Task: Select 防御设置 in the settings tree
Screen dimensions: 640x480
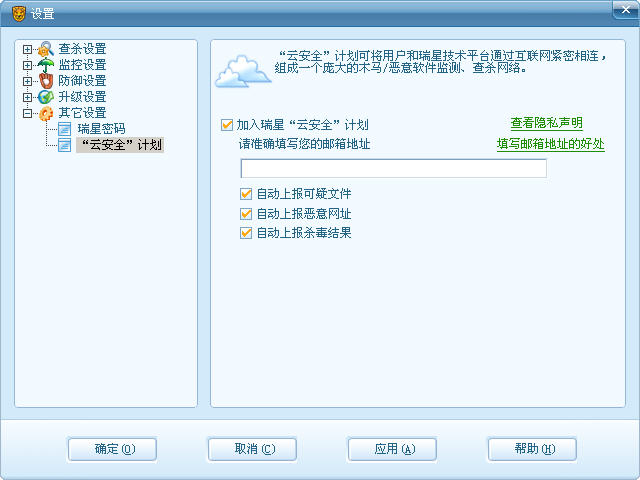Action: (82, 81)
